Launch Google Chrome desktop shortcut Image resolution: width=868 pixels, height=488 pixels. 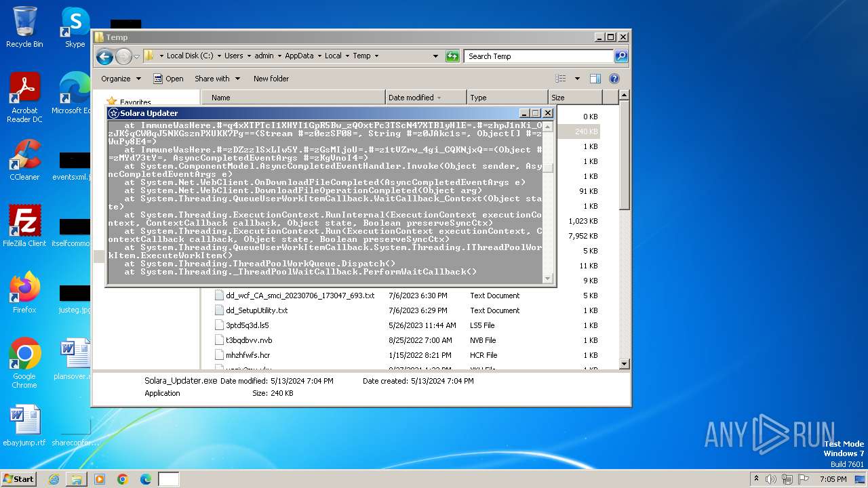click(x=24, y=363)
